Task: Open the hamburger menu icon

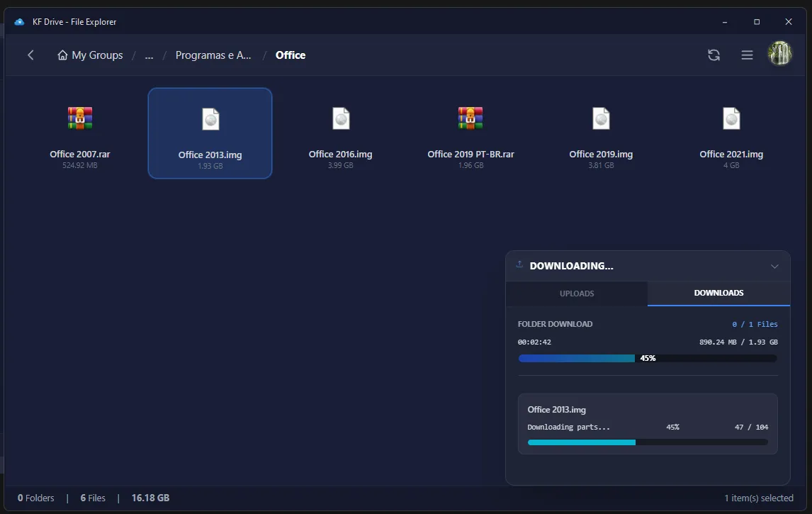Action: [x=747, y=55]
